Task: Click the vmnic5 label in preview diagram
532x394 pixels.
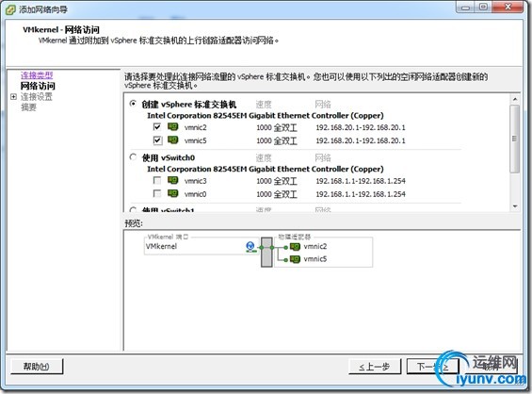Action: point(315,259)
